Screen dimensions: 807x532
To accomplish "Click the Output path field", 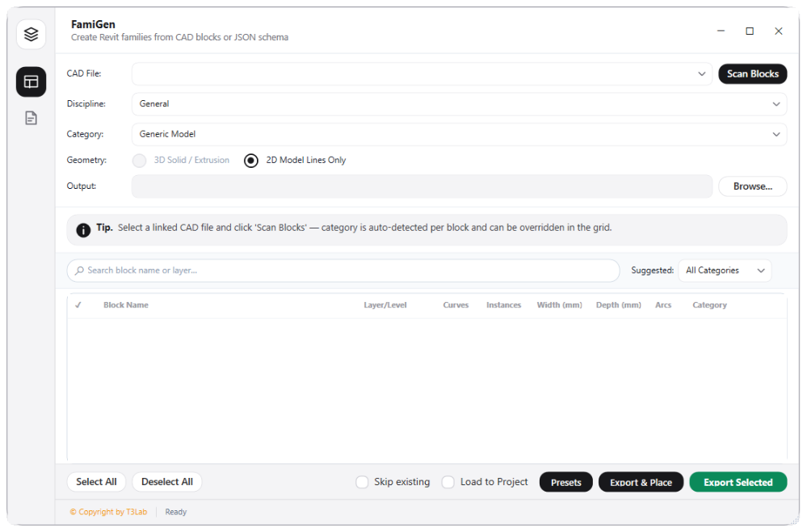I will [x=422, y=186].
